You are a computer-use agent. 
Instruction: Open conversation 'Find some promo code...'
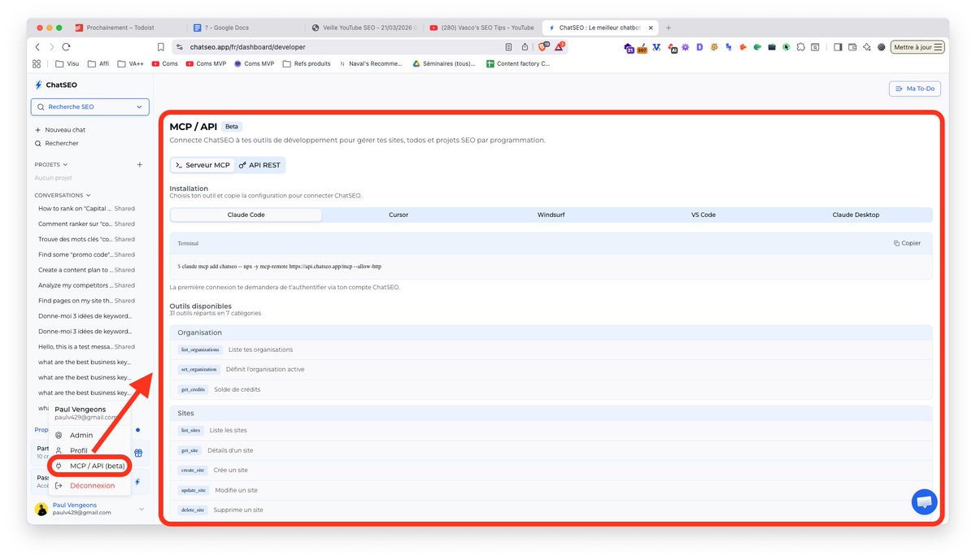click(x=87, y=254)
